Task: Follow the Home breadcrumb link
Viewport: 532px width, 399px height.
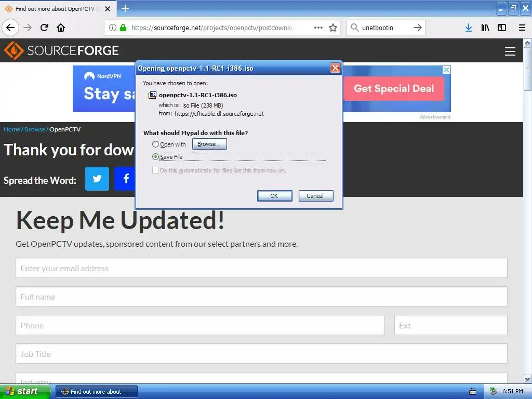Action: pyautogui.click(x=12, y=129)
